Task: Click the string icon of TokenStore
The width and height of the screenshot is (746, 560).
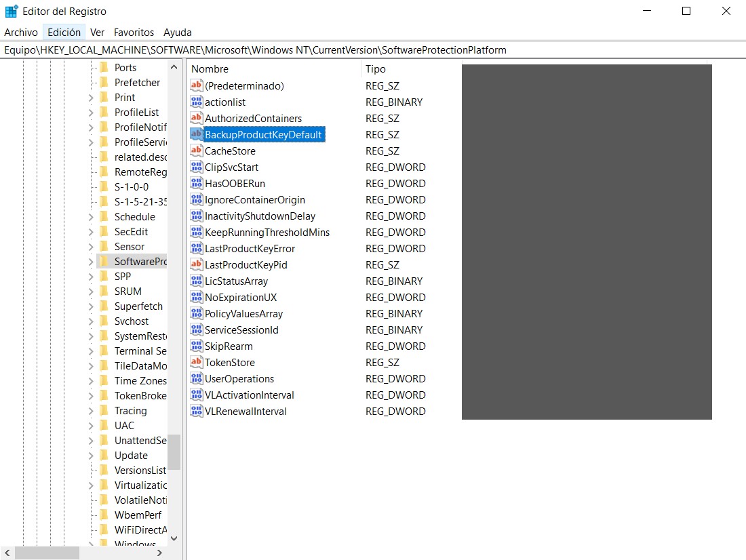Action: pos(197,362)
